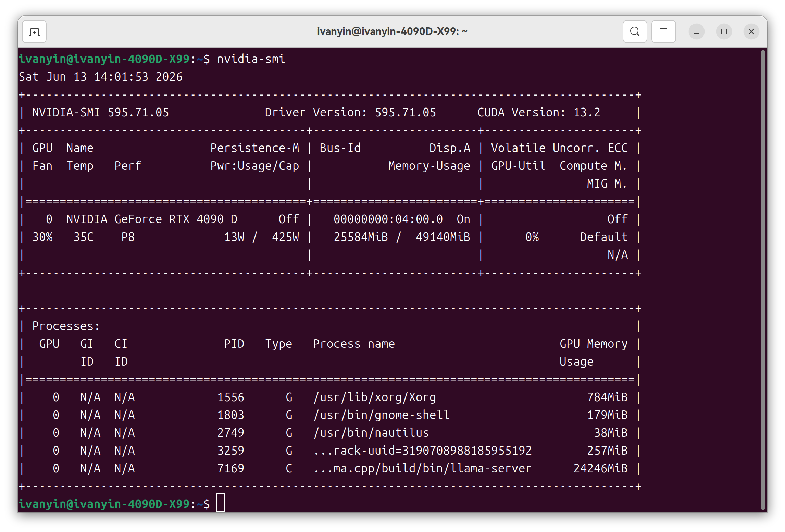Click the 784MiB memory value
785x532 pixels.
point(607,397)
